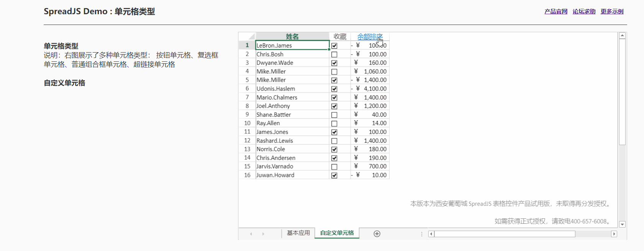Check the box for Rashard.Lewis
The image size is (644, 251).
334,141
